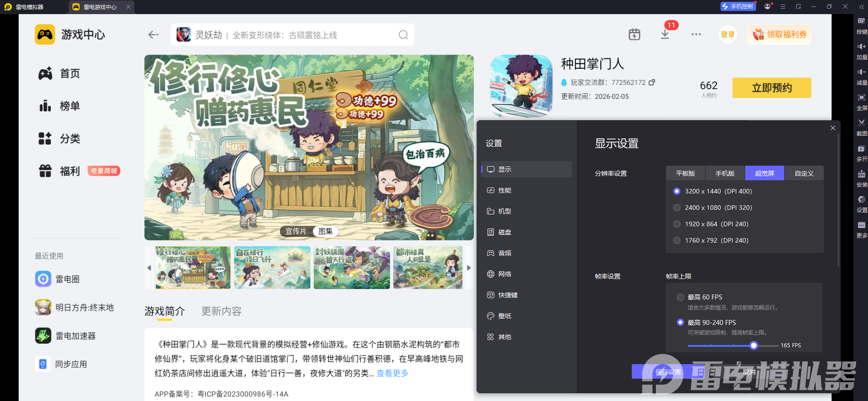Open 同步应用 from recent list
868x401 pixels.
[61, 364]
